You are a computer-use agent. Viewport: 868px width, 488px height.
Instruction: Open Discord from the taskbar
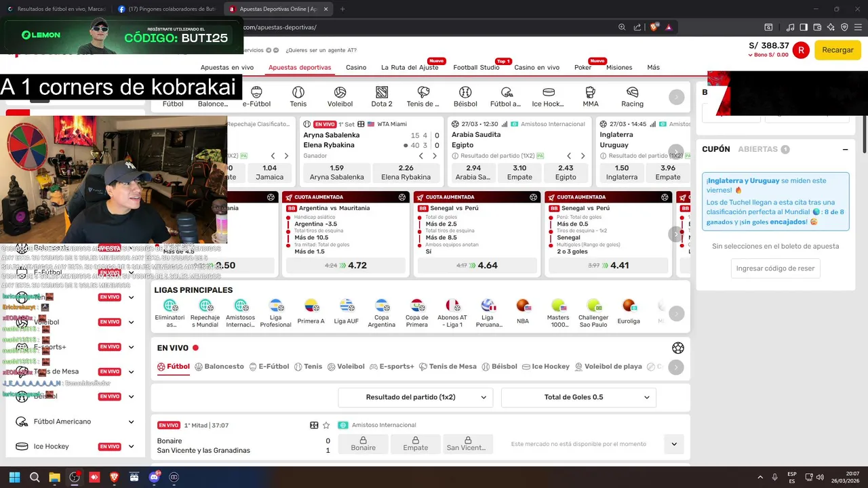tap(154, 477)
